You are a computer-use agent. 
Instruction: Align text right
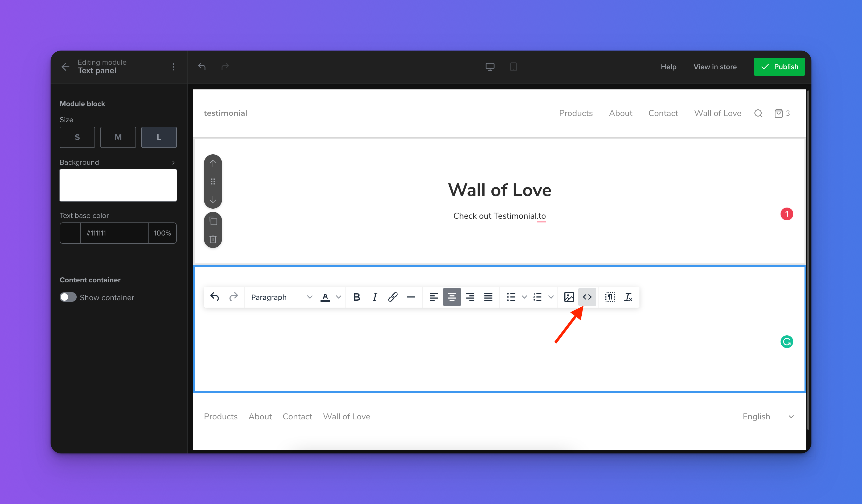470,297
